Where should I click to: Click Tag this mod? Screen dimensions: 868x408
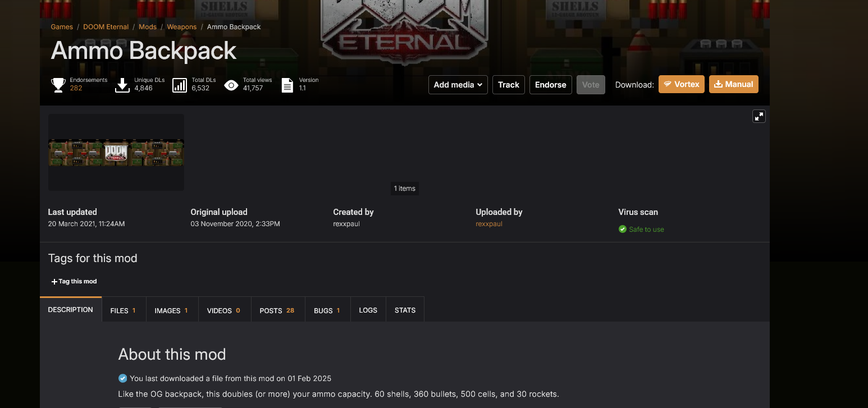pyautogui.click(x=74, y=281)
